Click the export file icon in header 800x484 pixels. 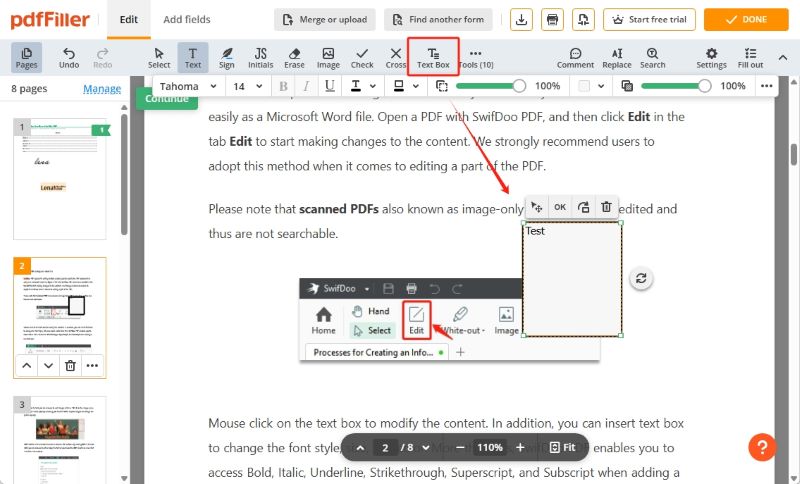(x=583, y=19)
